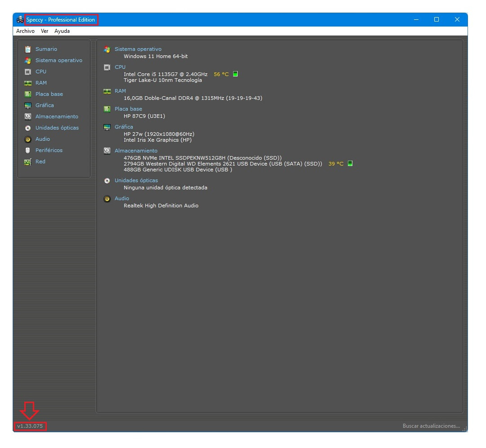This screenshot has width=486, height=448.
Task: Click the Almacenamiento heading in summary panel
Action: tap(136, 151)
